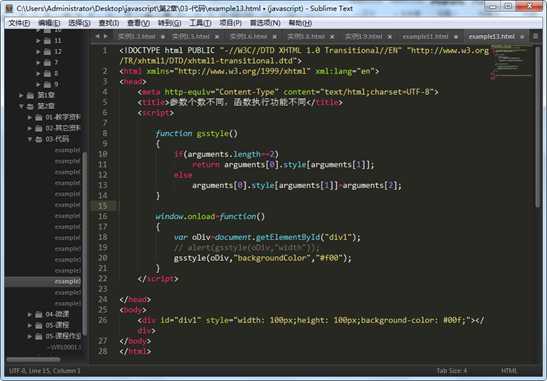Close the 实例1.8.html tab
The height and width of the screenshot is (381, 547).
(x=332, y=37)
